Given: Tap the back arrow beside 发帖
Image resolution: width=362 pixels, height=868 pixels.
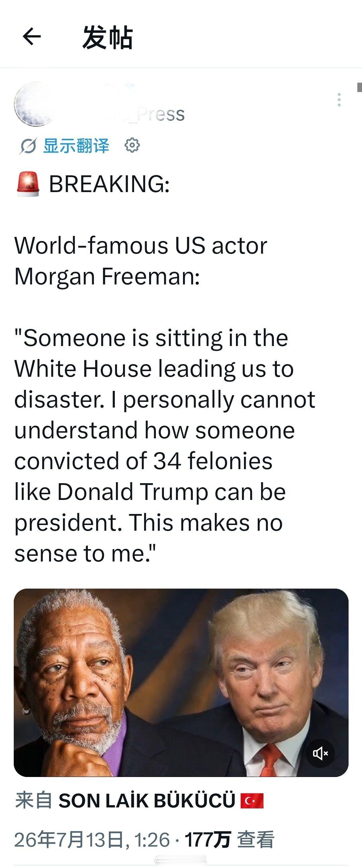Looking at the screenshot, I should pos(32,37).
